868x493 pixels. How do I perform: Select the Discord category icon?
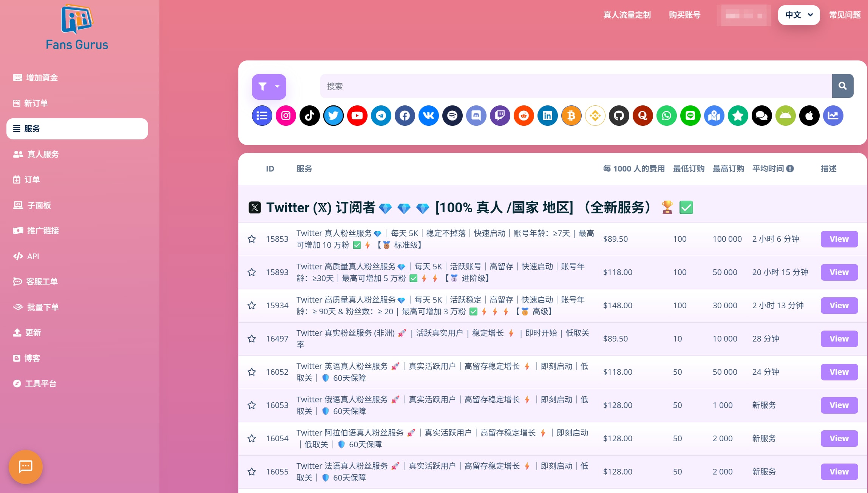coord(476,116)
